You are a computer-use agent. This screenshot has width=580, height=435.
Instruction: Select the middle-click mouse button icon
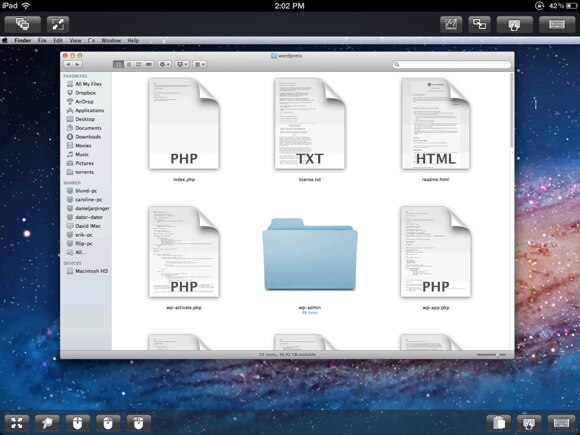tap(108, 422)
